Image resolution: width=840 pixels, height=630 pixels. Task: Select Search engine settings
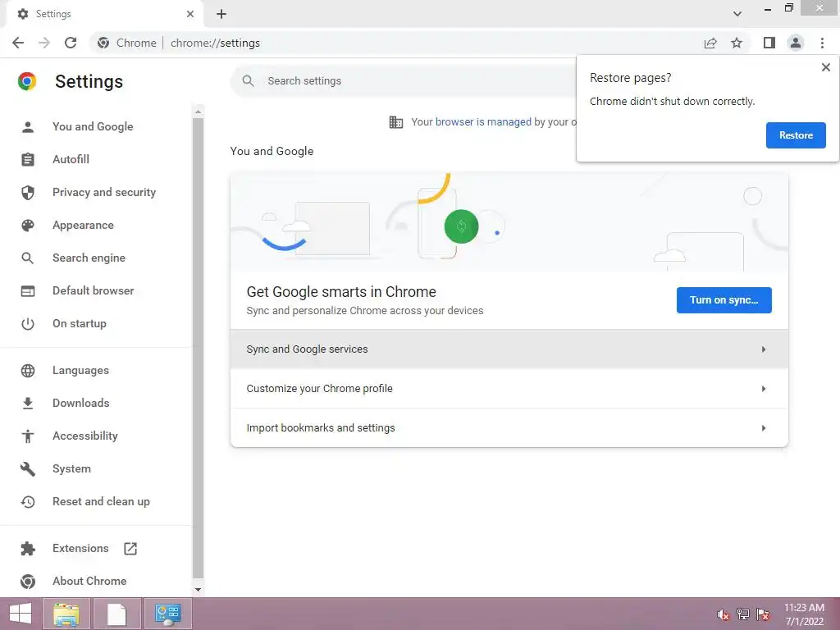[x=89, y=258]
